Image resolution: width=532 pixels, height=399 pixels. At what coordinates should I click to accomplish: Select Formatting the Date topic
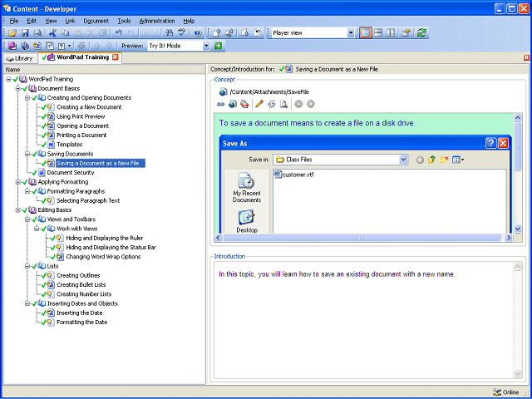coord(82,323)
